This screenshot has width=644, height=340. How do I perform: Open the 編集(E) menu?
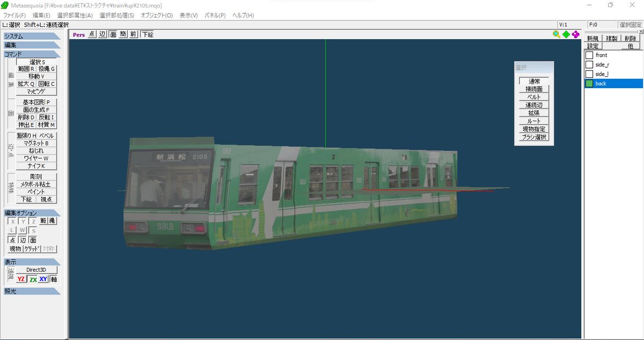[41, 16]
